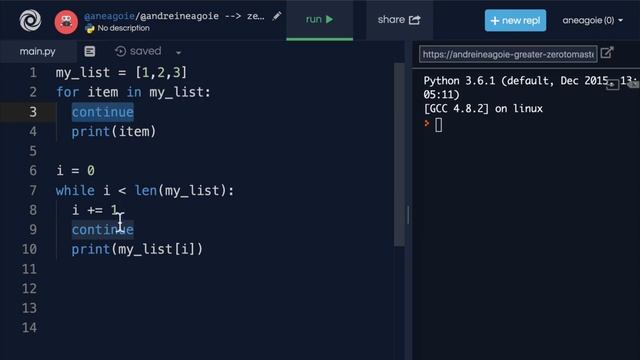Click the print(my_list[i]) line
The image size is (640, 360).
coord(137,249)
